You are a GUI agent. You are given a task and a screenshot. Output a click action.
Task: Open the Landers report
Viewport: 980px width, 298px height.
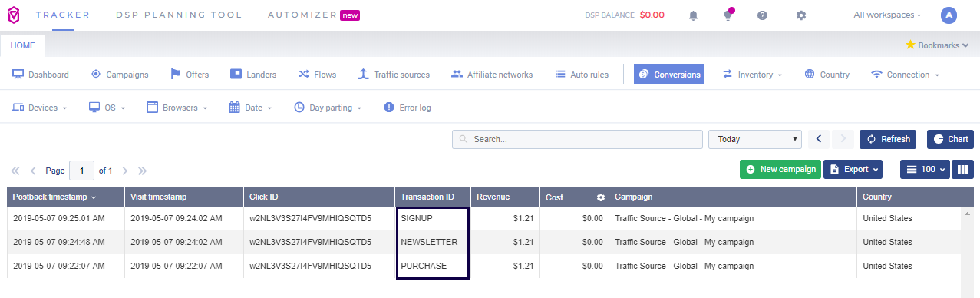tap(253, 74)
